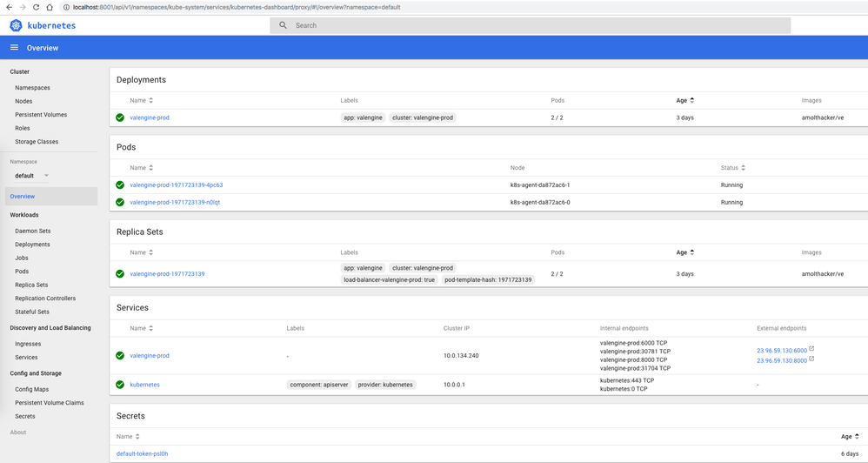
Task: Click green status icon for valengine-prod deployment
Action: click(x=120, y=117)
